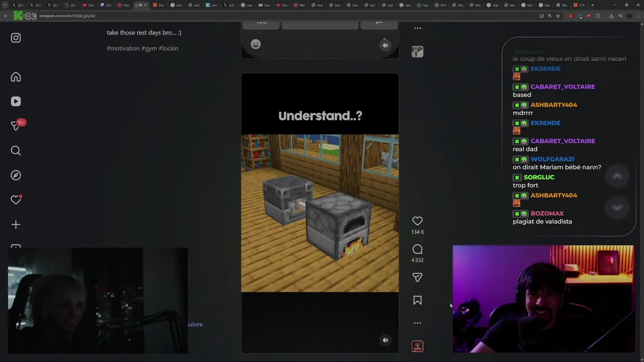Open the browser three-dot menu

pyautogui.click(x=638, y=16)
